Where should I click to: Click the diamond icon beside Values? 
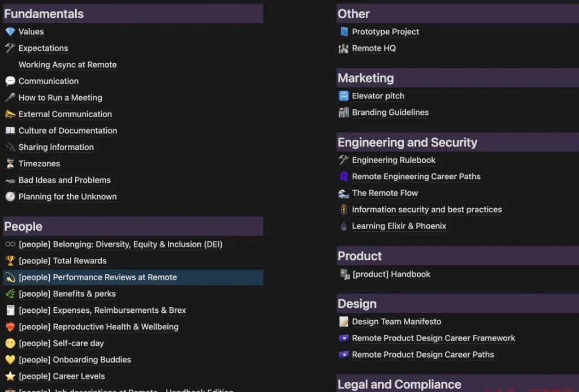pyautogui.click(x=10, y=32)
